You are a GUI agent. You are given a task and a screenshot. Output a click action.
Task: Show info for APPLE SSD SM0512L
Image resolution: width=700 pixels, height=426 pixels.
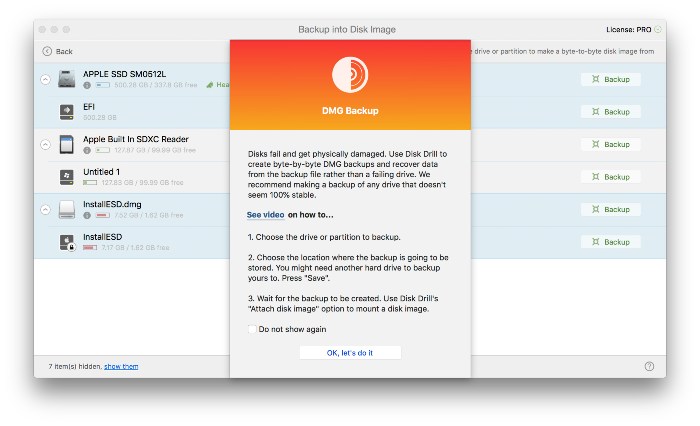tap(87, 85)
